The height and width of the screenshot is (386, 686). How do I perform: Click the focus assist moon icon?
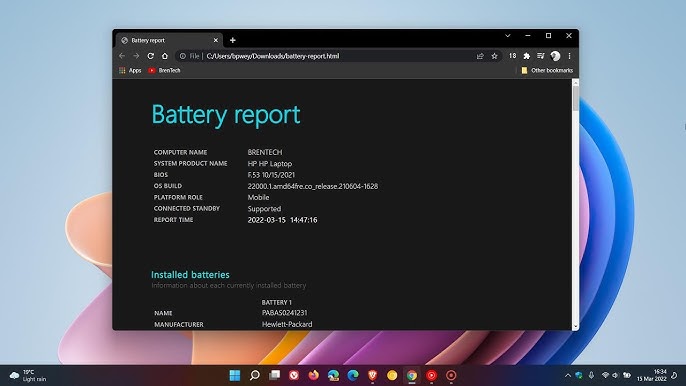pos(675,375)
